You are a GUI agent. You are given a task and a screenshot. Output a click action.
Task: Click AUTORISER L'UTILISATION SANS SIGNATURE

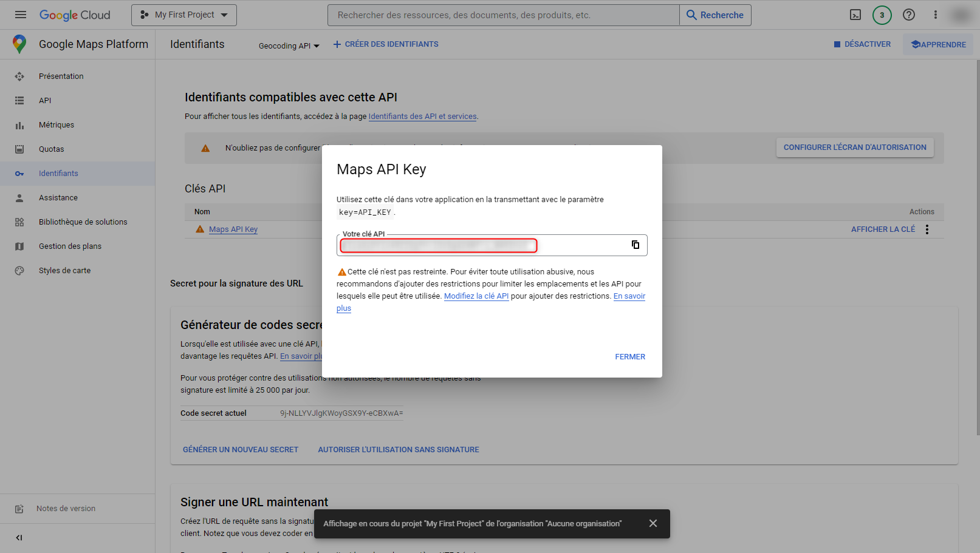(x=399, y=450)
